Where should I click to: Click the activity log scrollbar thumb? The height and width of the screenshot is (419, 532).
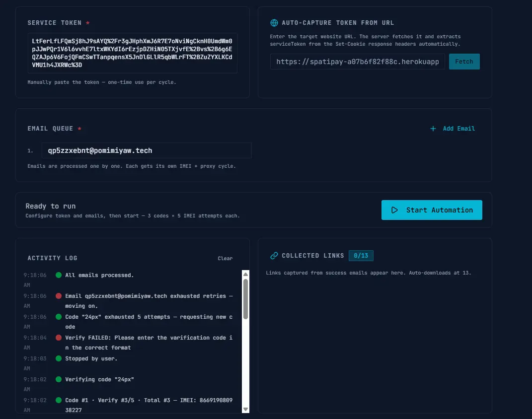pyautogui.click(x=246, y=299)
